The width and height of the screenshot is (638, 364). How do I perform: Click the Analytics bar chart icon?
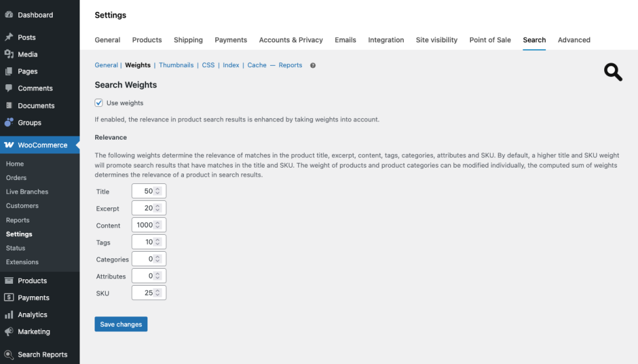pos(9,314)
